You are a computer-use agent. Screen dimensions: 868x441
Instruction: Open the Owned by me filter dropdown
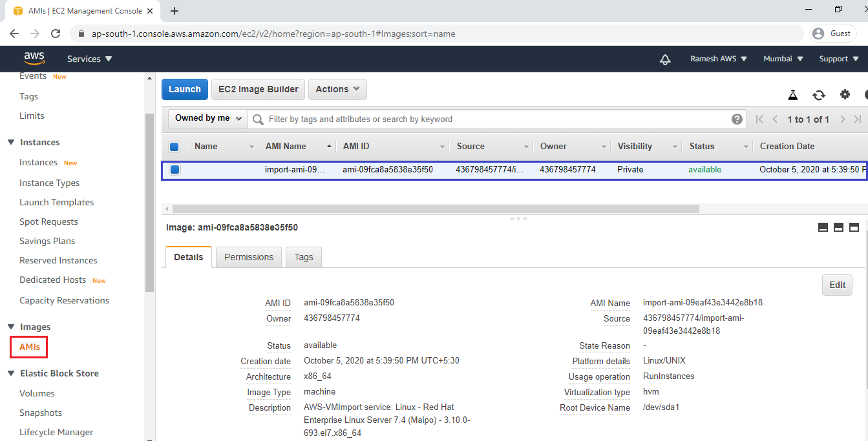tap(209, 118)
